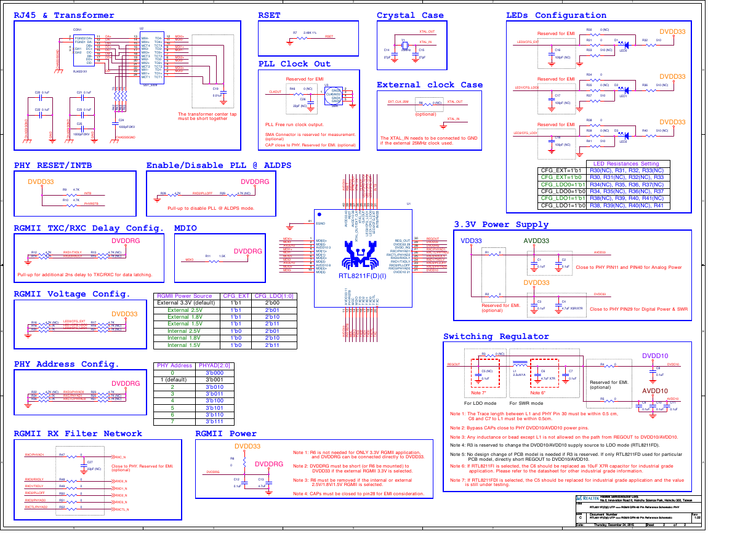756x534 pixels.
Task: Click the 'PHY Address' column header
Action: (x=175, y=365)
